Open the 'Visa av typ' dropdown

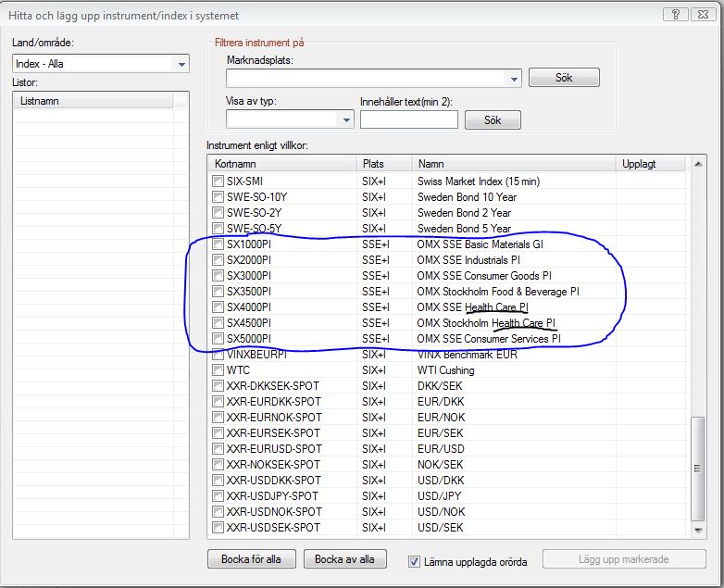(x=346, y=119)
